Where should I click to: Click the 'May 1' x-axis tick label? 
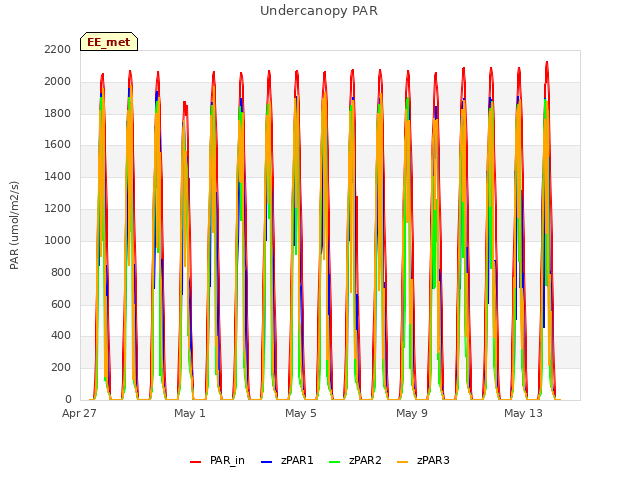tap(190, 413)
